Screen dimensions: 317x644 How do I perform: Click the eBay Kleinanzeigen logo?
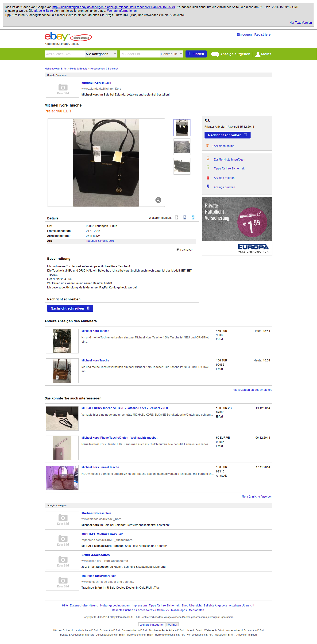point(68,37)
